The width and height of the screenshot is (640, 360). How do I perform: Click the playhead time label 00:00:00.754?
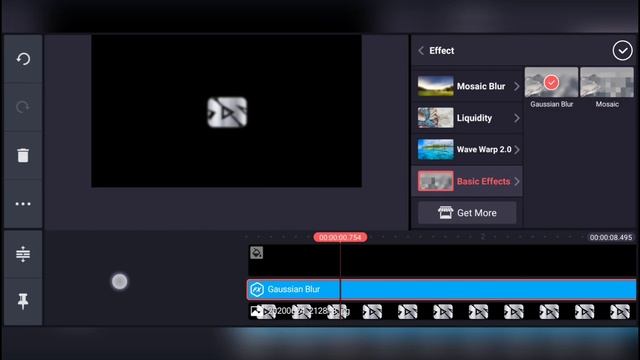[340, 237]
